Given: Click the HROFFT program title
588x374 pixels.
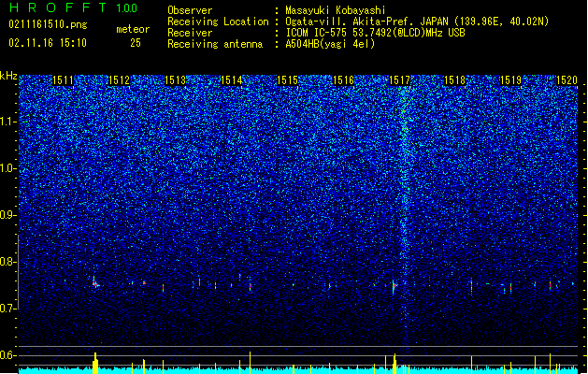Looking at the screenshot, I should pos(58,7).
